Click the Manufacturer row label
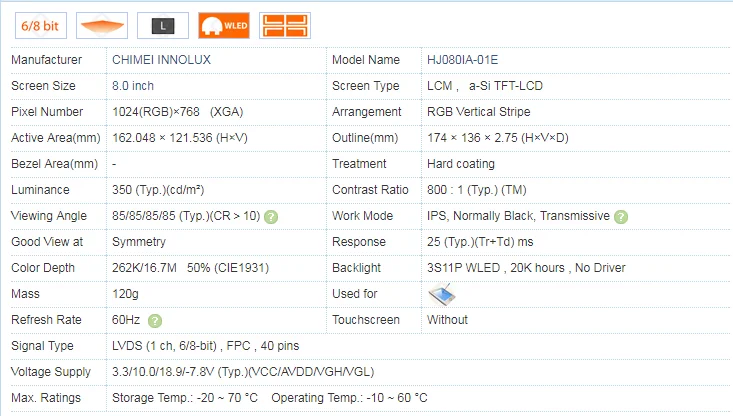This screenshot has width=733, height=416. [x=46, y=60]
